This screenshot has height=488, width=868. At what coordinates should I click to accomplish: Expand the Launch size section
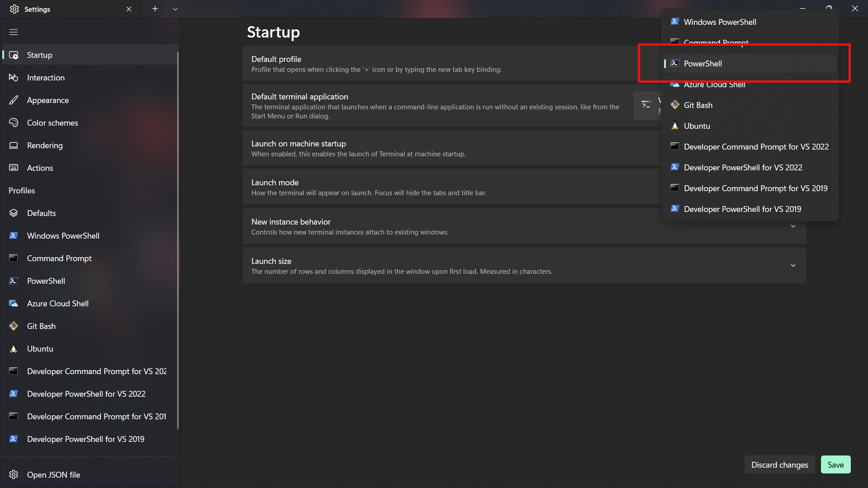pyautogui.click(x=793, y=265)
